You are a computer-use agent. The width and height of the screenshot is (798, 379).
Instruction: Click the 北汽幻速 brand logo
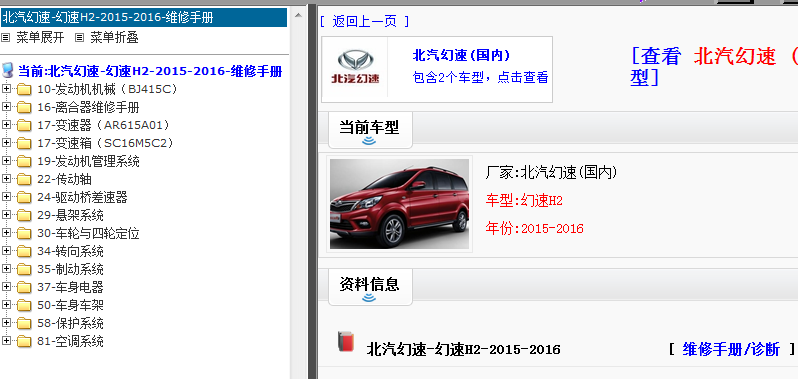(x=355, y=67)
